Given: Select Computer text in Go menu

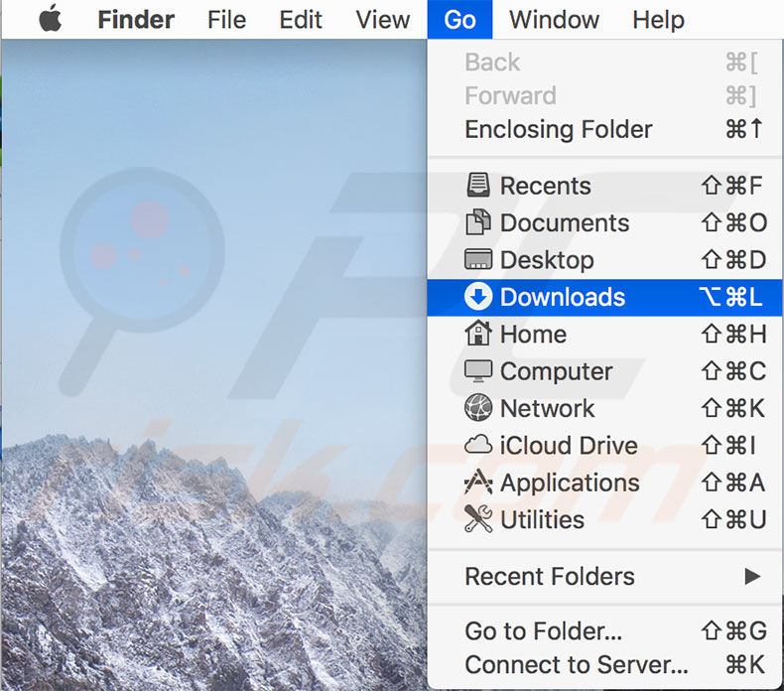Looking at the screenshot, I should (557, 371).
